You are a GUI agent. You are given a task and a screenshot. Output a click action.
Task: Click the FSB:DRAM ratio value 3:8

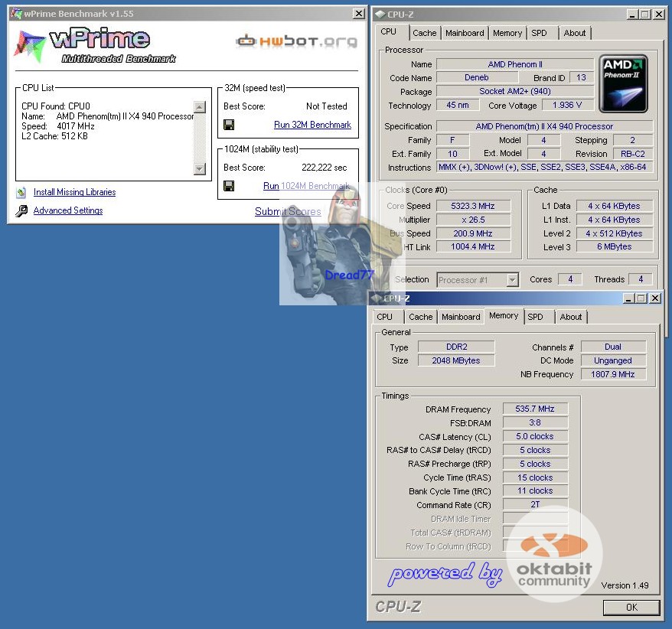tap(535, 422)
